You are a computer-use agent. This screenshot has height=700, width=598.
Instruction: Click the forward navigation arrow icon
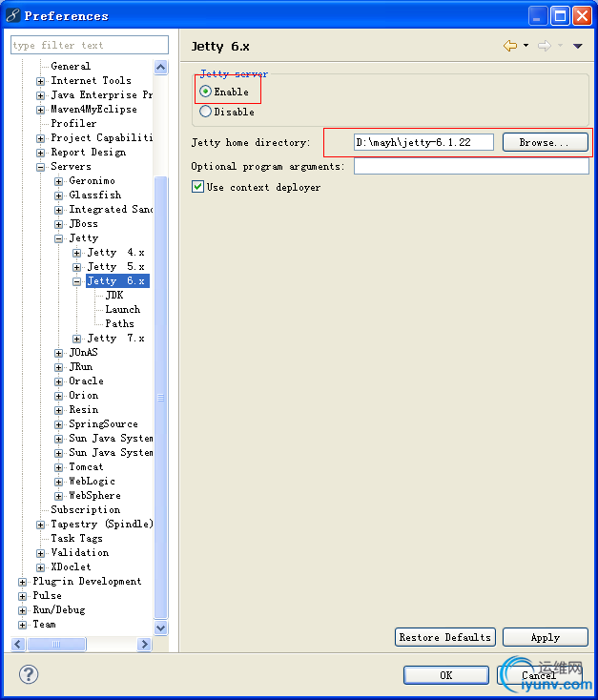point(545,46)
